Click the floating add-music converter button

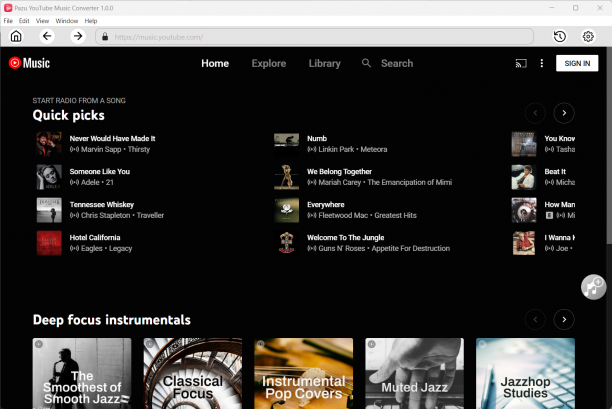click(593, 287)
